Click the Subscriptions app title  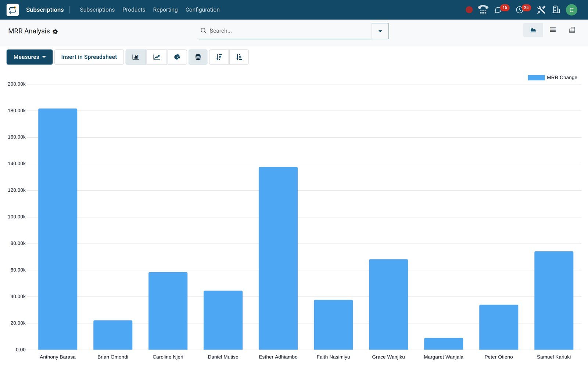click(45, 10)
